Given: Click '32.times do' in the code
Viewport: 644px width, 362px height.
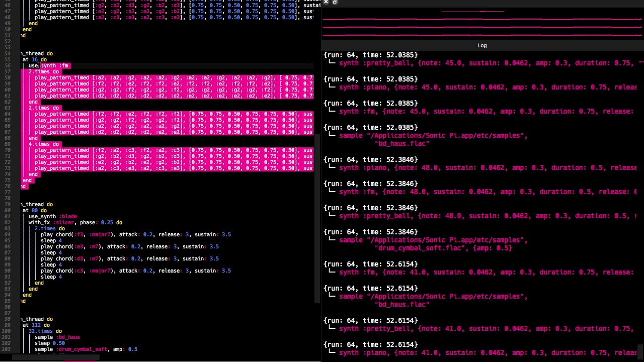Looking at the screenshot, I should pyautogui.click(x=45, y=331).
